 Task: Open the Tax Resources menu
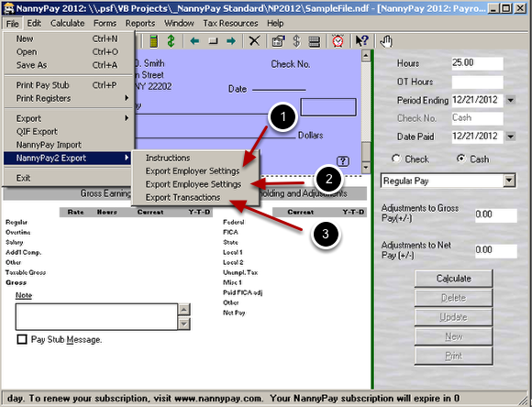pyautogui.click(x=230, y=24)
